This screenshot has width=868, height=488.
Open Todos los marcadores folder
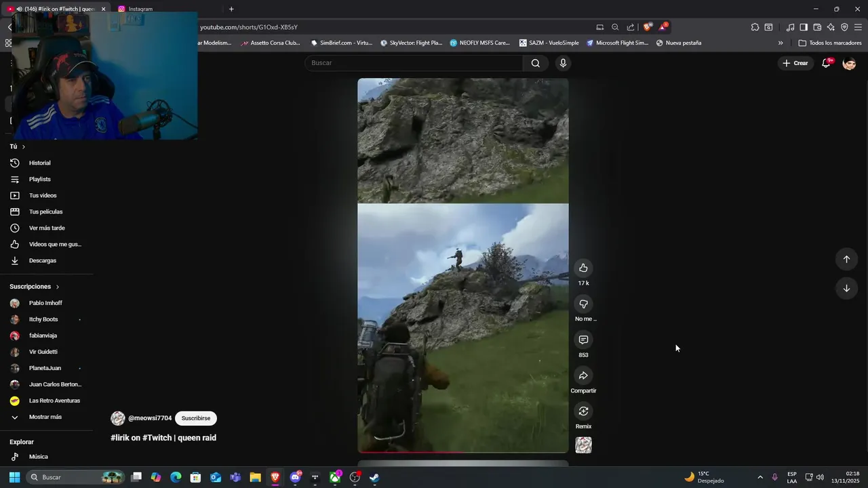830,43
